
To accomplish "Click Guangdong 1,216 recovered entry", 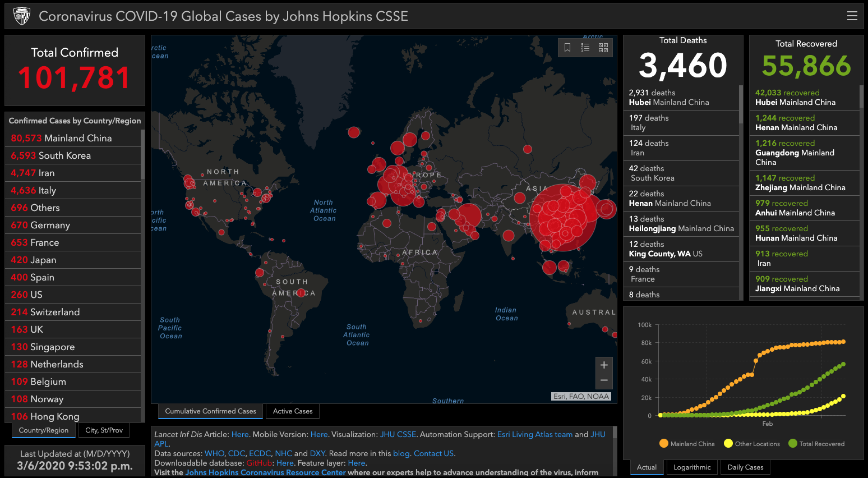I will click(805, 153).
